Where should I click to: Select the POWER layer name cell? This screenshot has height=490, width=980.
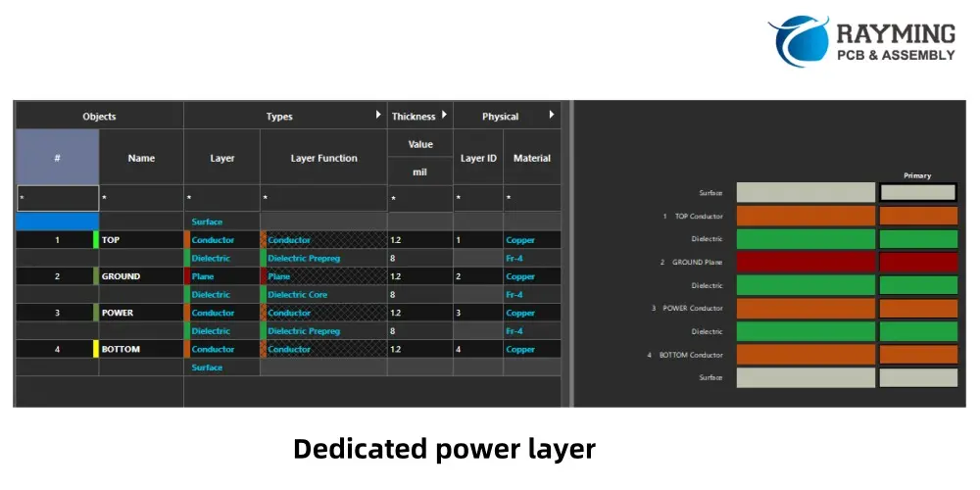click(141, 313)
